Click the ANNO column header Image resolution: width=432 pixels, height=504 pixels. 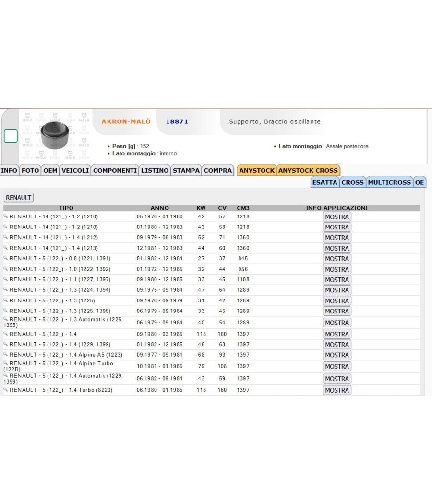coord(159,208)
